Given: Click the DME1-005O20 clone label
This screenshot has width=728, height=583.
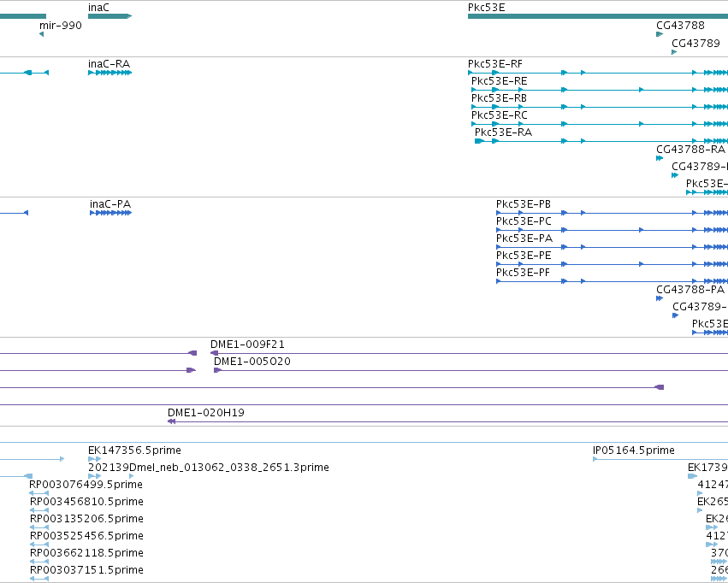Looking at the screenshot, I should [x=252, y=362].
